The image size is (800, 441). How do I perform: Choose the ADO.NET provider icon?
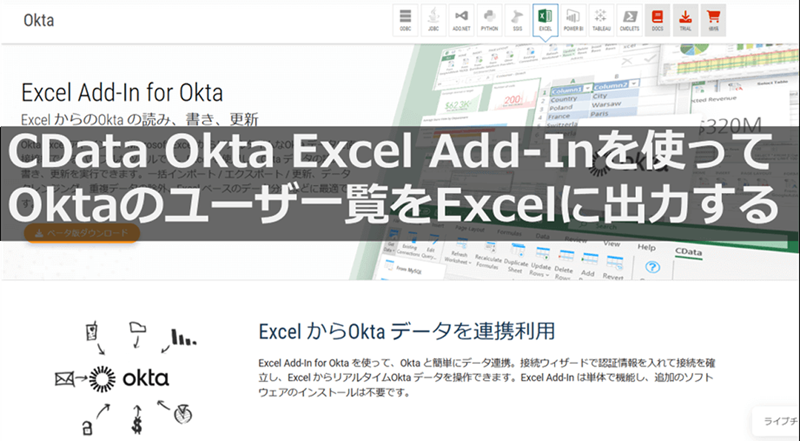pos(461,20)
